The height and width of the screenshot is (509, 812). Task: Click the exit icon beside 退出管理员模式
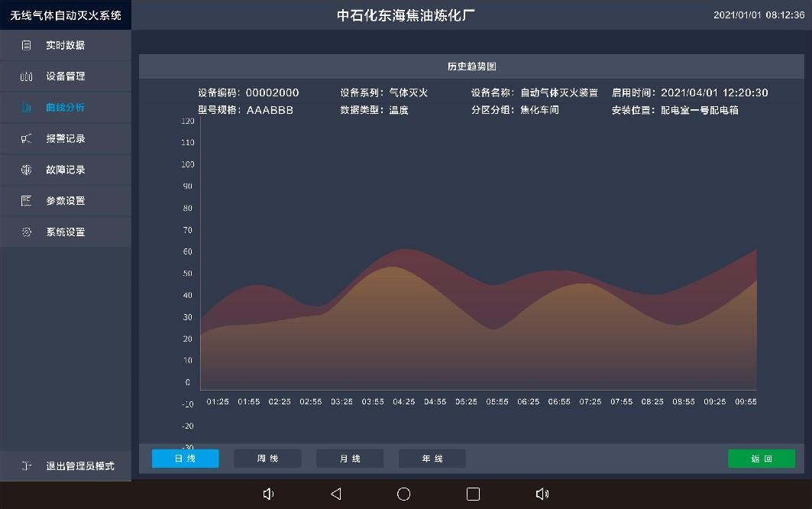(27, 465)
